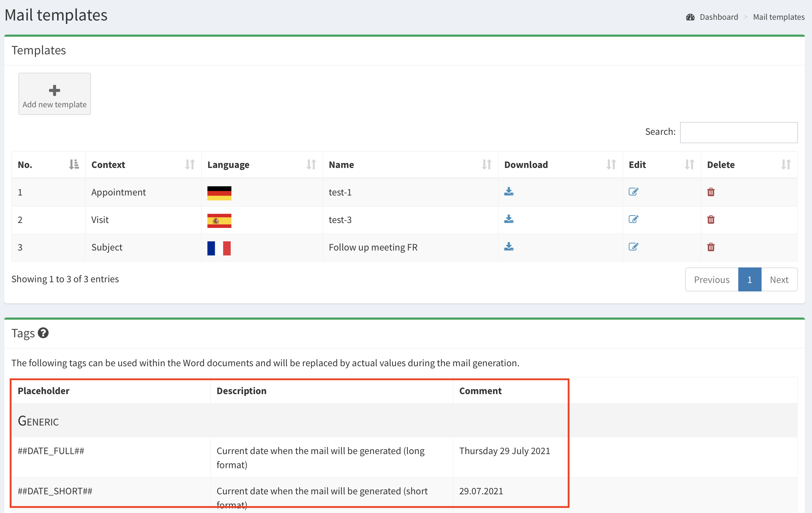
Task: Delete the test-3 template
Action: [711, 219]
